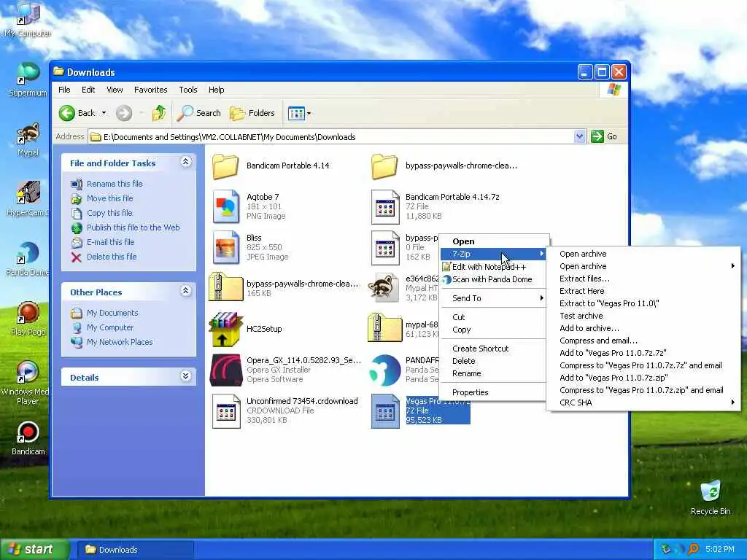
Task: Select Properties in the context menu
Action: pyautogui.click(x=492, y=392)
